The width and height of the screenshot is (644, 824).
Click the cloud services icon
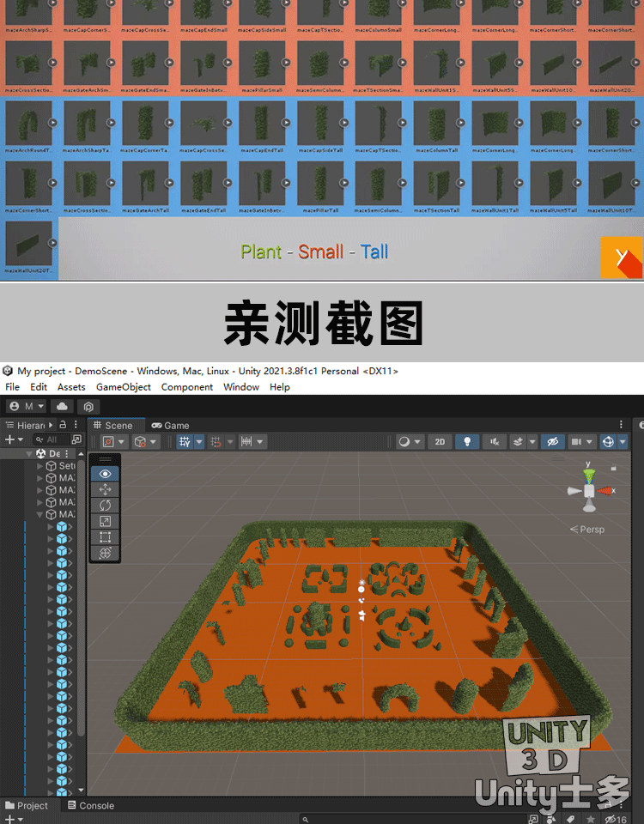coord(64,406)
